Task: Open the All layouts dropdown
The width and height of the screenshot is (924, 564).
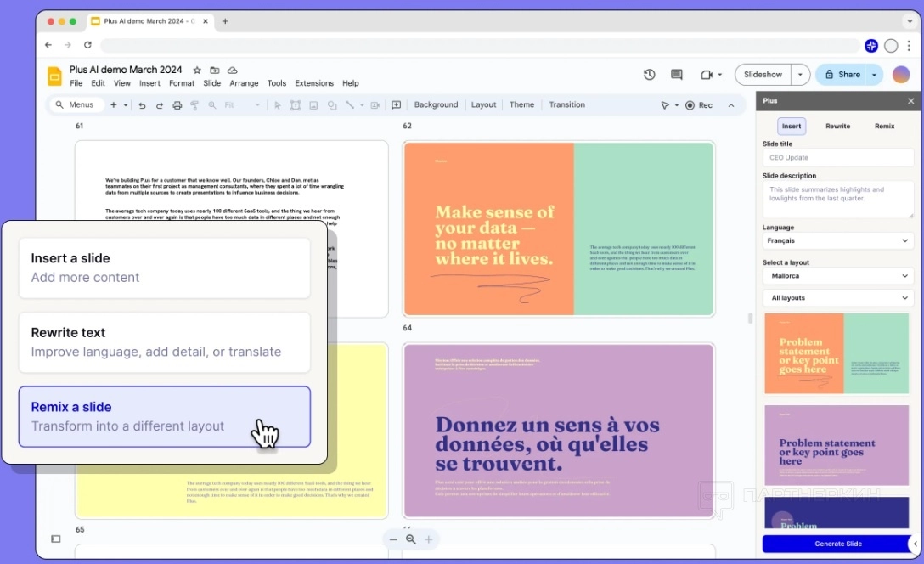Action: [x=837, y=298]
